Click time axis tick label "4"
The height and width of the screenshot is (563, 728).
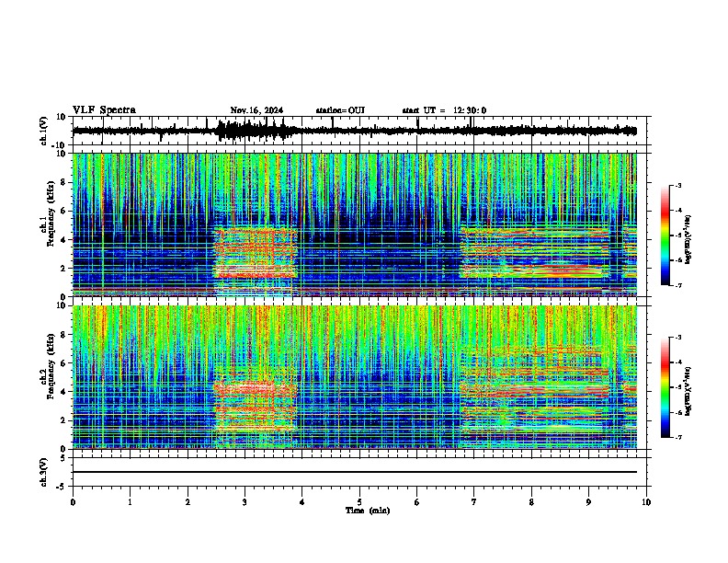302,502
